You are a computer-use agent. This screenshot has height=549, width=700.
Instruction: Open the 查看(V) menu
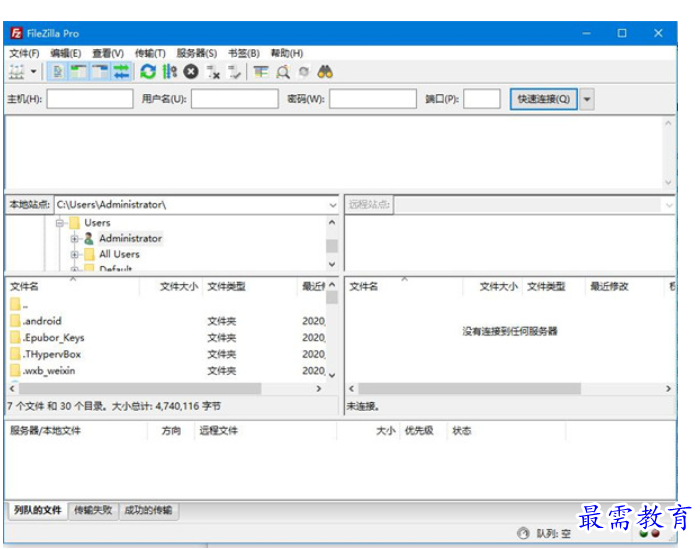(x=108, y=54)
